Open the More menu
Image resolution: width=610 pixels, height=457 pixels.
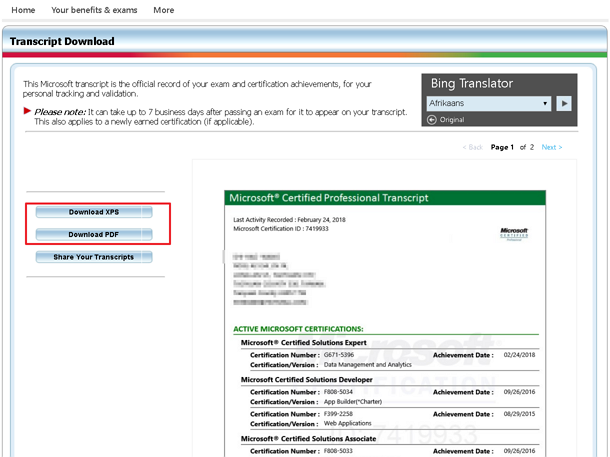(x=163, y=10)
